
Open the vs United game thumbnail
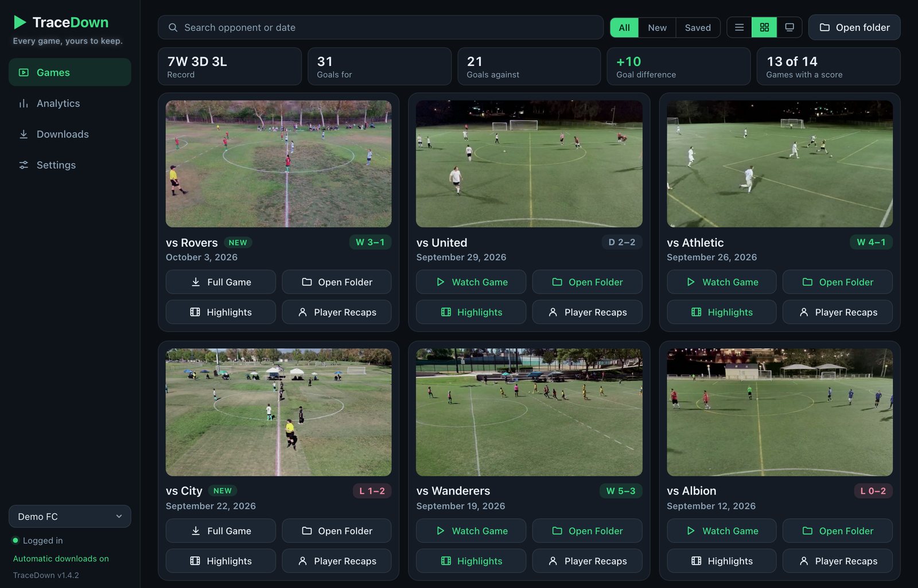(x=529, y=164)
